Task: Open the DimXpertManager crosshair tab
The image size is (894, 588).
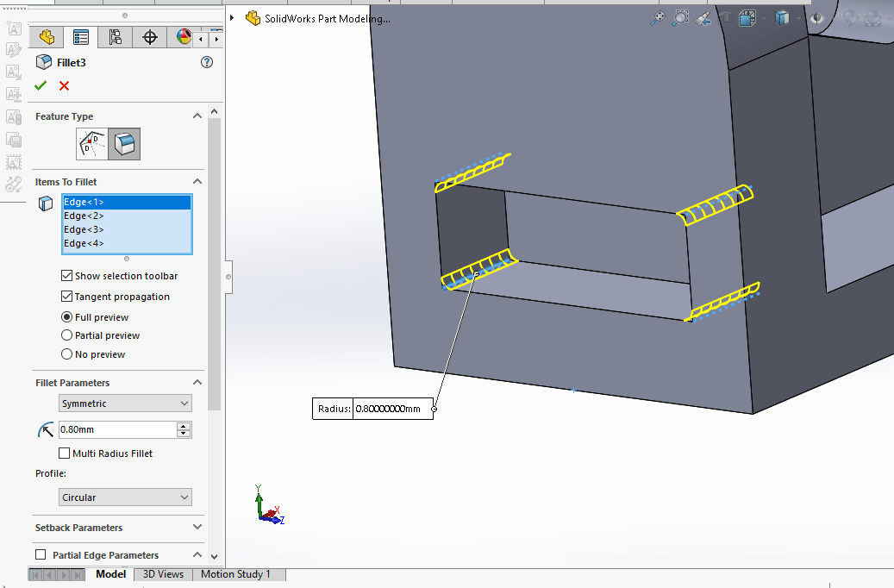Action: (x=150, y=37)
